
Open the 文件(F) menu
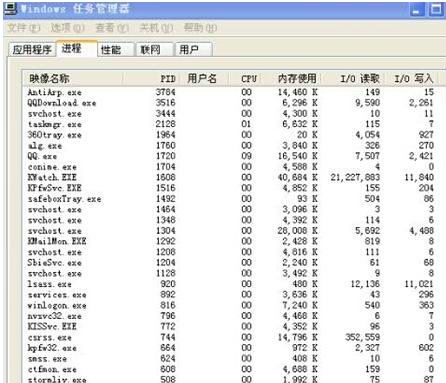24,28
